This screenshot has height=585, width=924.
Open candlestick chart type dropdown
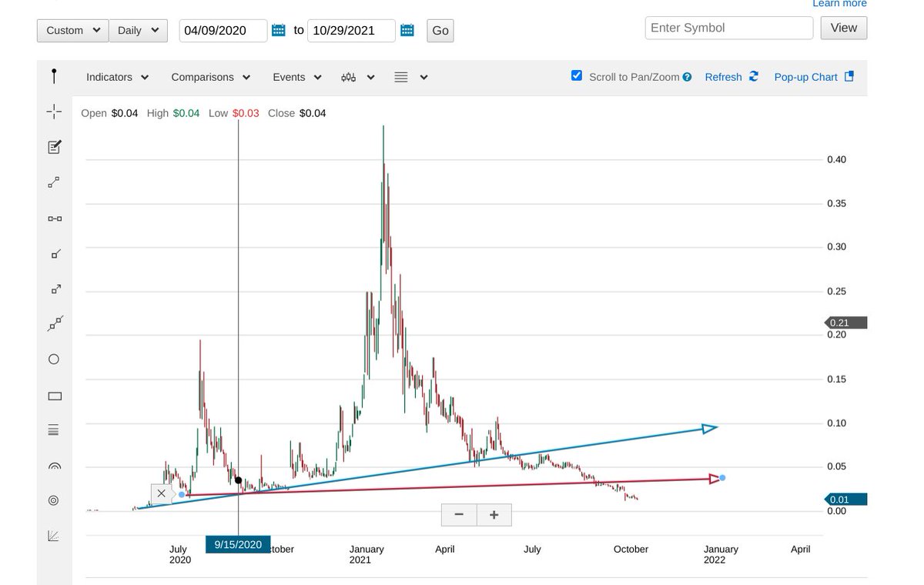[x=358, y=77]
